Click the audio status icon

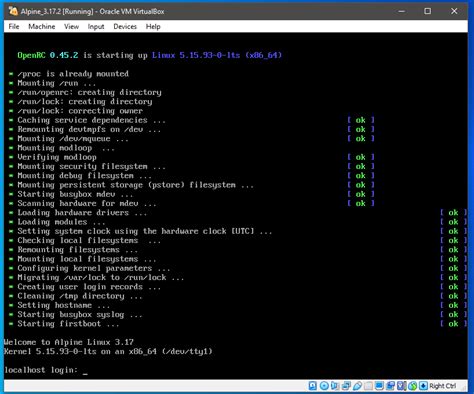pyautogui.click(x=335, y=386)
